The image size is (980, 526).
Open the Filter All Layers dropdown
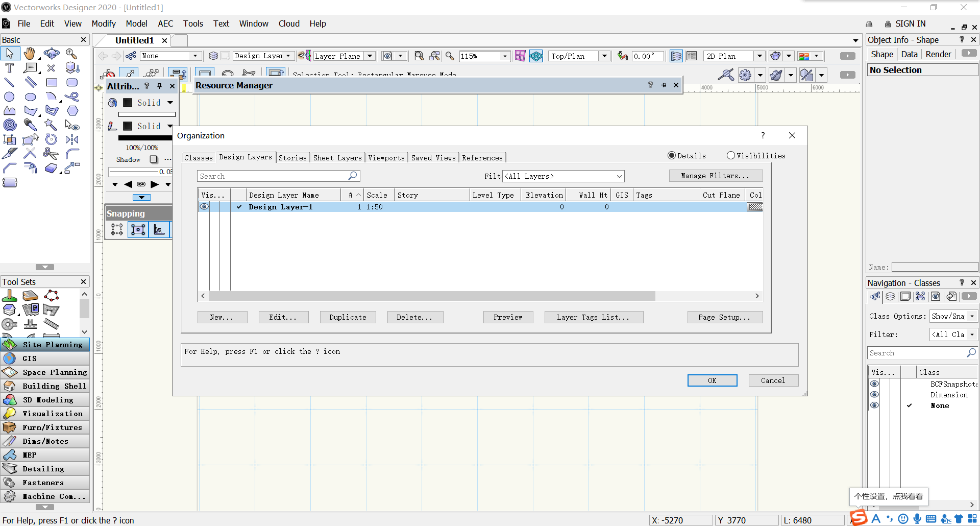click(x=563, y=176)
